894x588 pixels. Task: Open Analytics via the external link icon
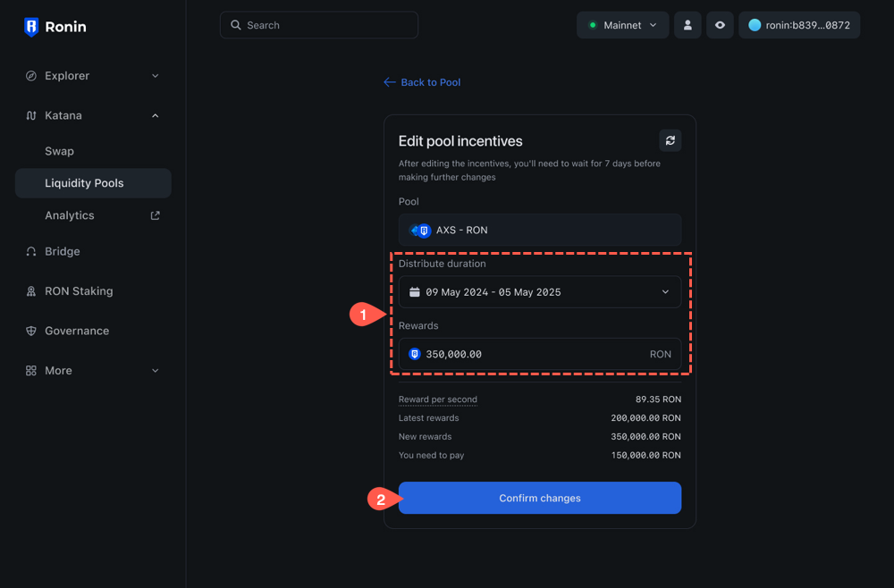pos(154,214)
